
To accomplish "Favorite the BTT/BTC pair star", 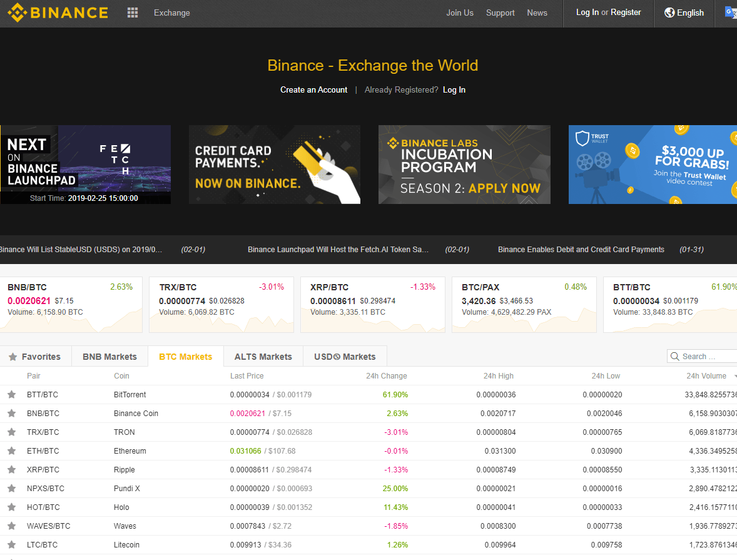I will [12, 394].
